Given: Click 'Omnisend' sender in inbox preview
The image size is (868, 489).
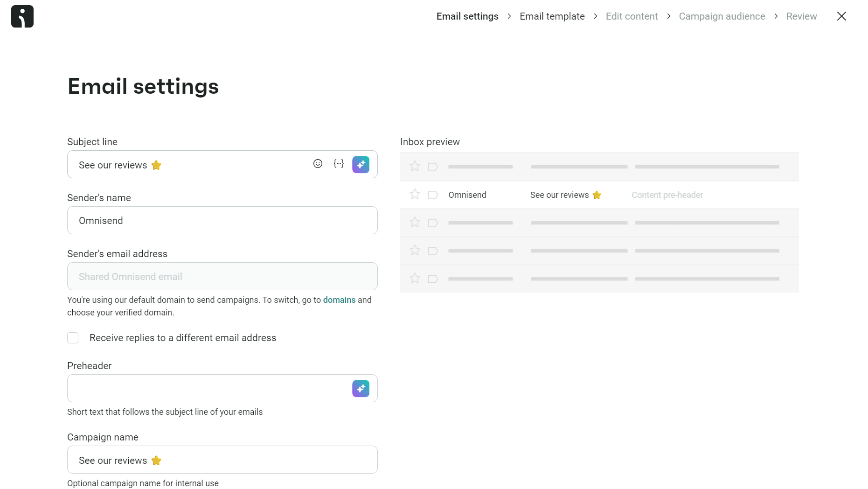Looking at the screenshot, I should (467, 195).
